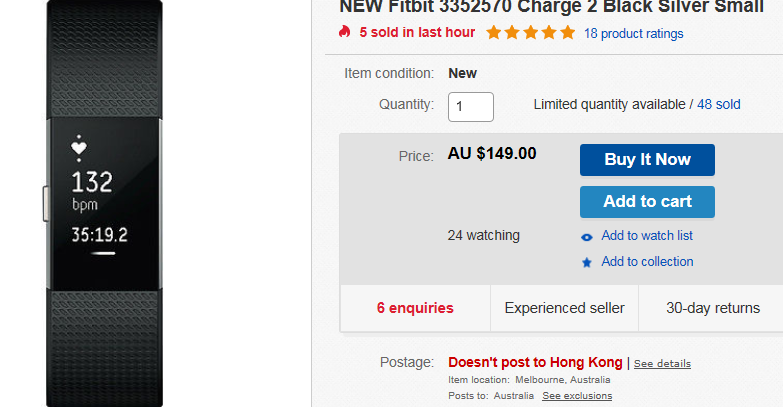The width and height of the screenshot is (783, 407).
Task: Open the 6 enquiries tab
Action: click(415, 308)
